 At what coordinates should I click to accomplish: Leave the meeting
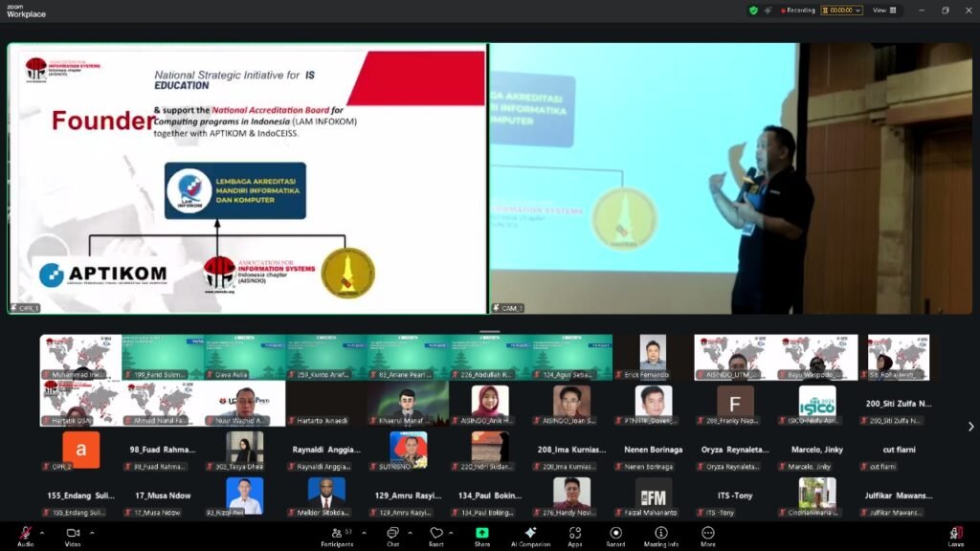(x=956, y=536)
